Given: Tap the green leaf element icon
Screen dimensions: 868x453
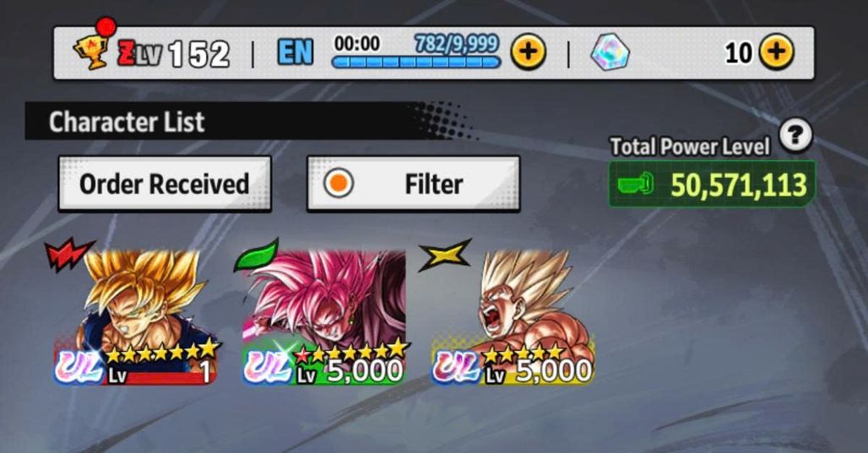Looking at the screenshot, I should pyautogui.click(x=256, y=256).
